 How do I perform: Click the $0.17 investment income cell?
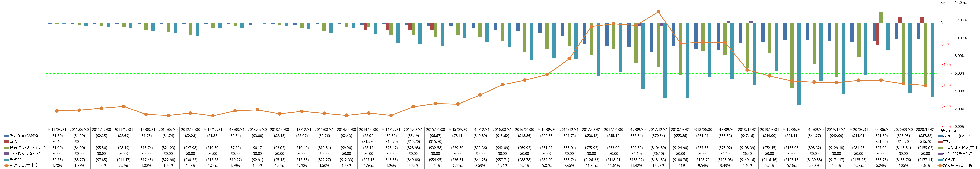coord(257,148)
